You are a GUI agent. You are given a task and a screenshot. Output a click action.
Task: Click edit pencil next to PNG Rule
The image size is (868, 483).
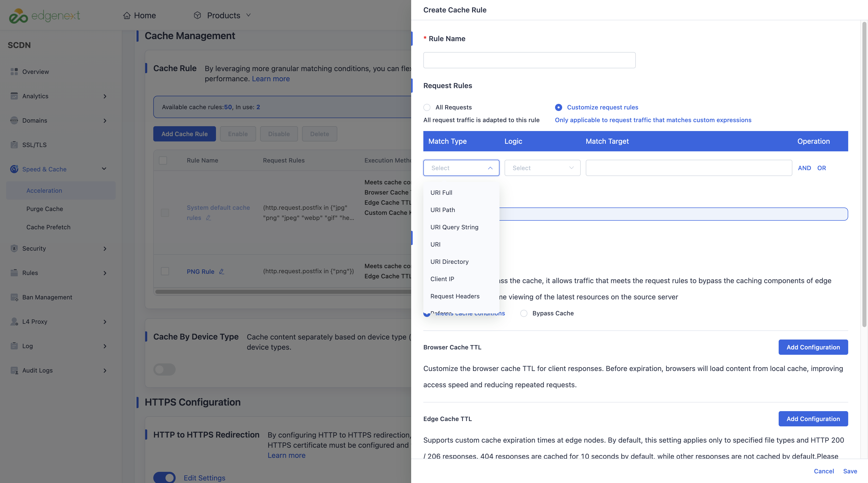pos(221,271)
